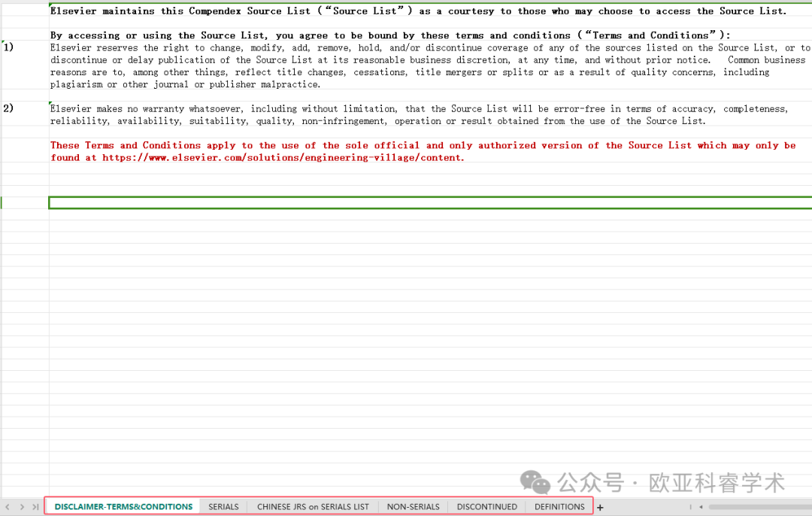Click the horizontal scrollbar track

(x=760, y=507)
